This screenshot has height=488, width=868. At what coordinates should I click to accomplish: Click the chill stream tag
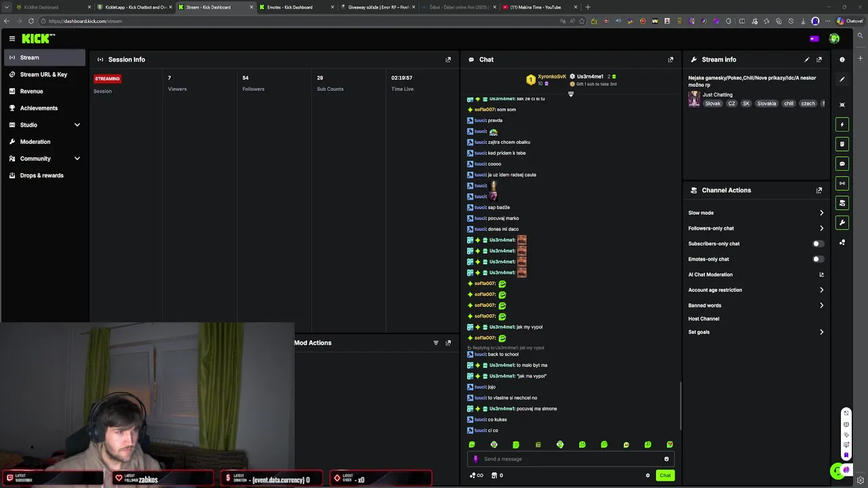[789, 104]
